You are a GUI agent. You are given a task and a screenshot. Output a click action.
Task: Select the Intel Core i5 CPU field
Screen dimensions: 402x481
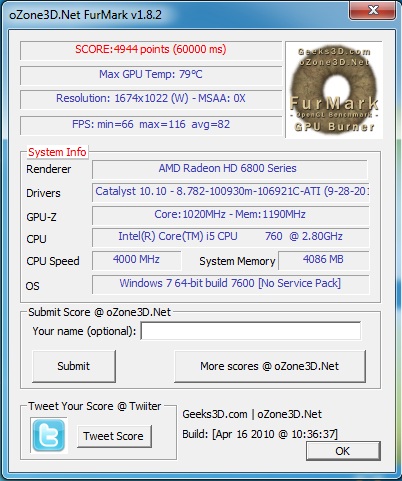231,237
